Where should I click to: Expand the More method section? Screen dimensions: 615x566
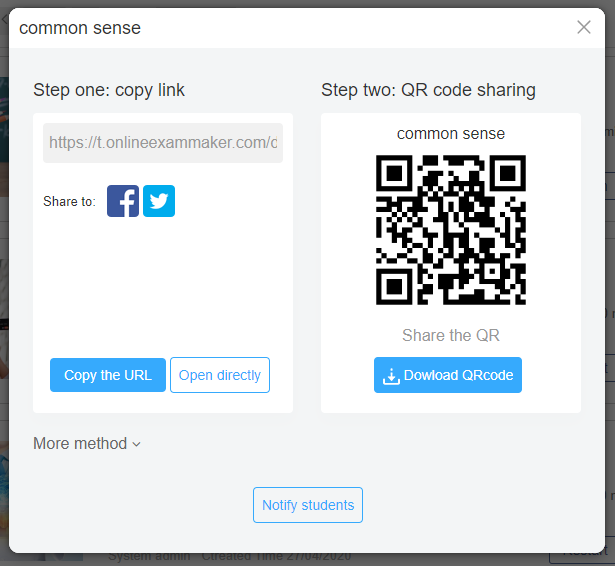point(87,444)
